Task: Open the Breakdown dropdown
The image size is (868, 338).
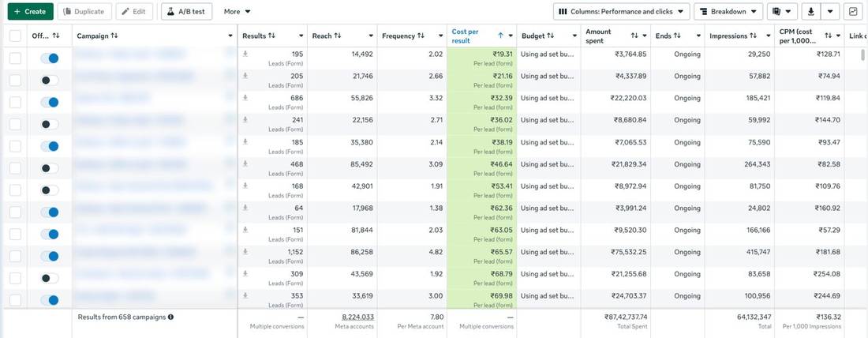Action: 728,11
